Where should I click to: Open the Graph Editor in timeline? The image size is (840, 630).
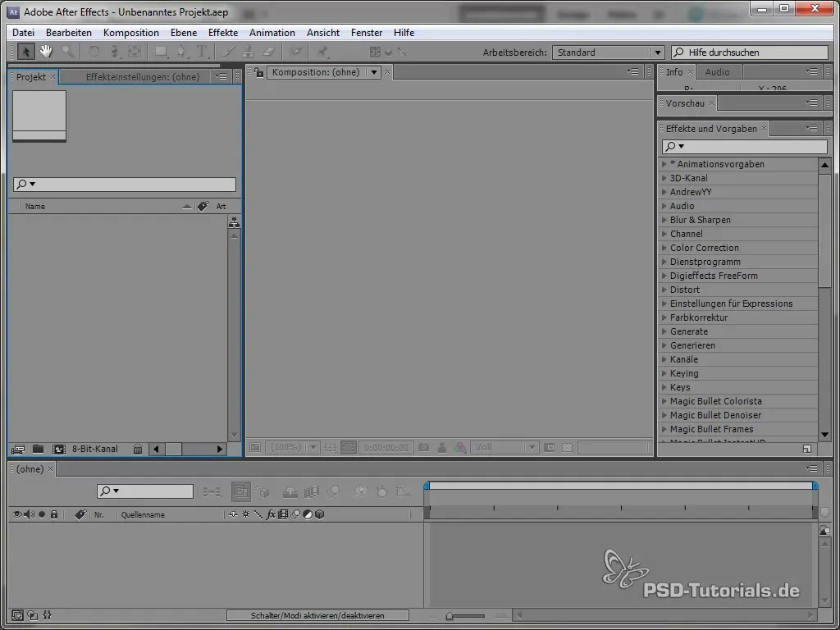pyautogui.click(x=404, y=491)
